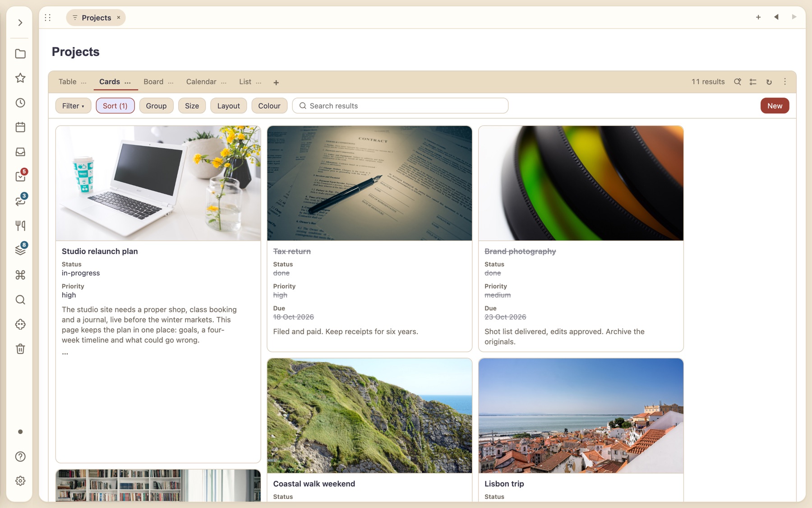Open a new tab with top plus
The height and width of the screenshot is (508, 812).
[x=758, y=17]
